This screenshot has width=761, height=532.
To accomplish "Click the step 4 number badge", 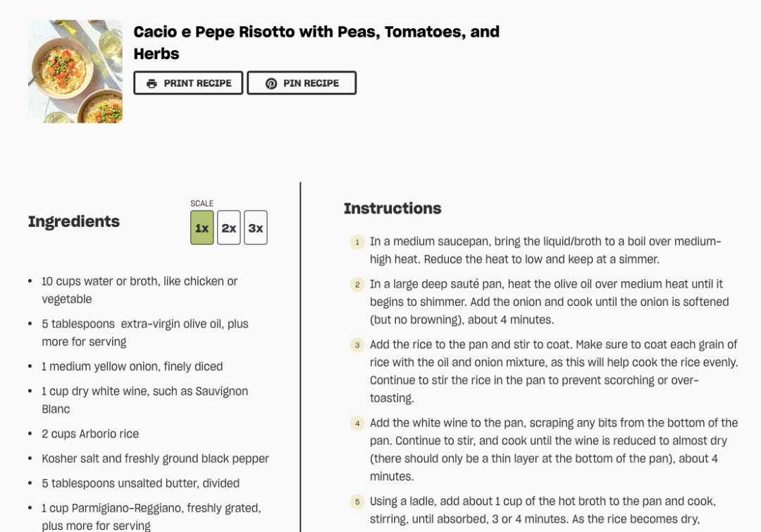I will tap(357, 423).
